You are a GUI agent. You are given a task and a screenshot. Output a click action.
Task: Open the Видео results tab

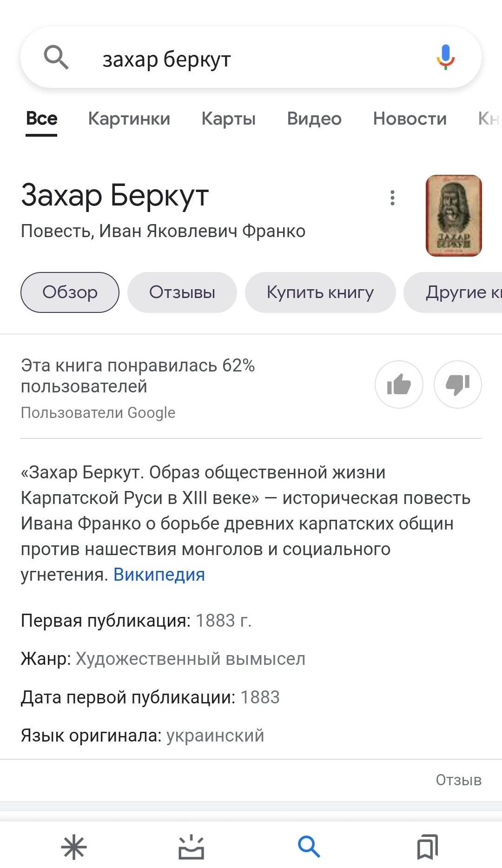(x=314, y=119)
